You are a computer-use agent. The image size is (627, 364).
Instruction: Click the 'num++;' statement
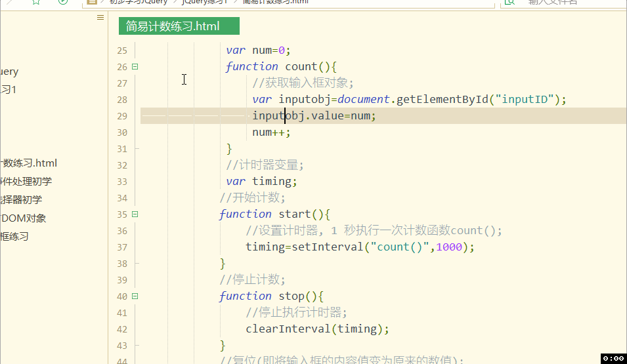pos(271,132)
